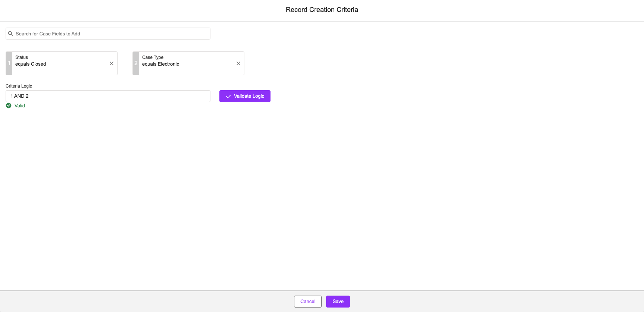Click the 'Valid' status text
644x312 pixels.
20,106
